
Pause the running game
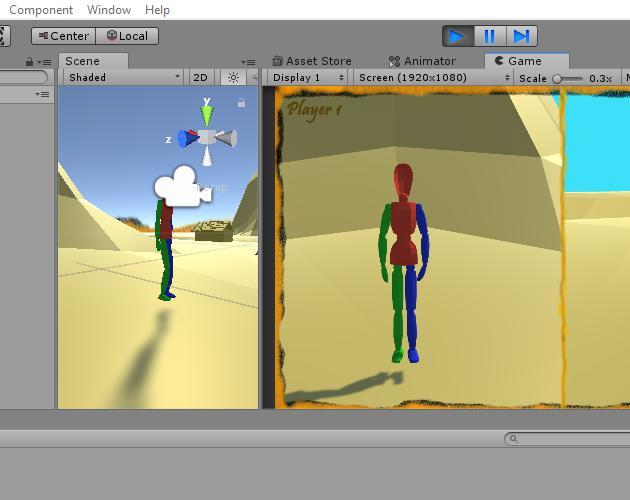[489, 36]
